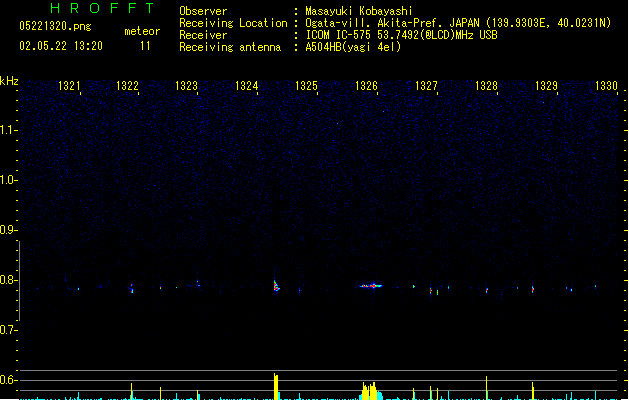Image resolution: width=629 pixels, height=400 pixels.
Task: Click the bright meteor echo after 1324
Action: [276, 285]
